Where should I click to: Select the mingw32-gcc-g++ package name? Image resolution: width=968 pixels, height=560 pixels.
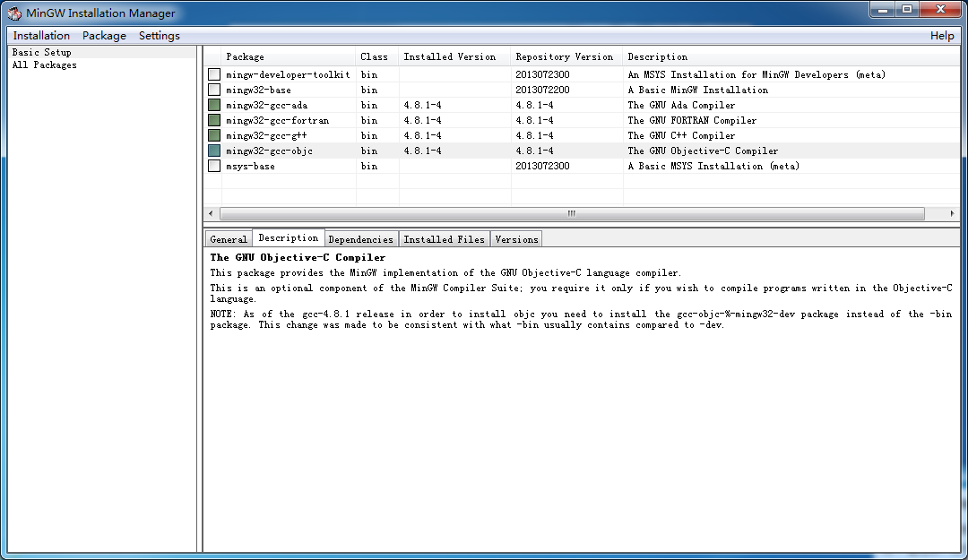pos(267,136)
